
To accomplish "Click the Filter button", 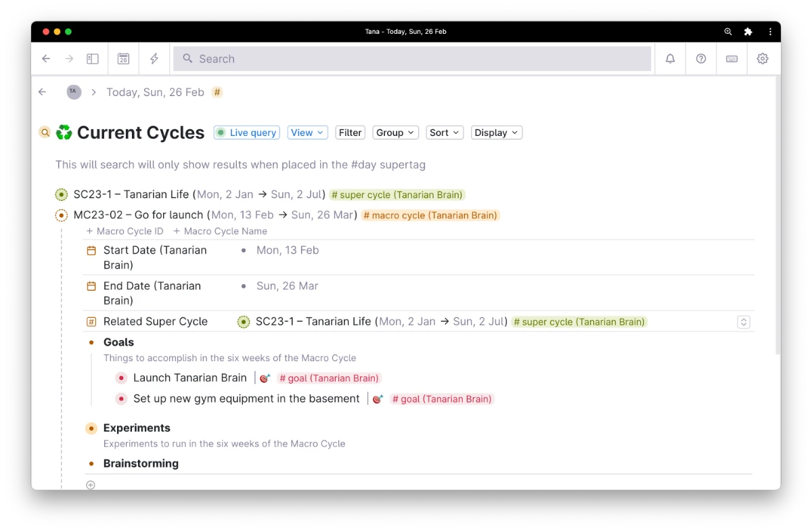I will pos(350,133).
